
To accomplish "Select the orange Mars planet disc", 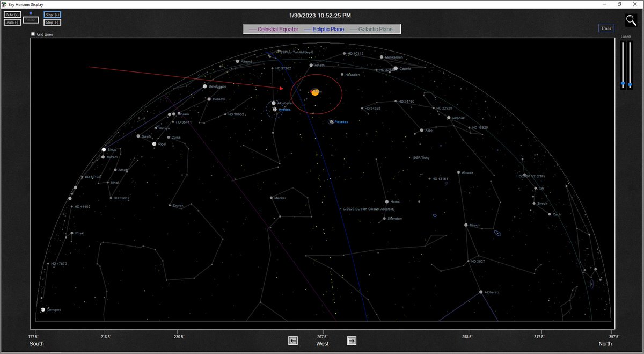I will (x=315, y=92).
